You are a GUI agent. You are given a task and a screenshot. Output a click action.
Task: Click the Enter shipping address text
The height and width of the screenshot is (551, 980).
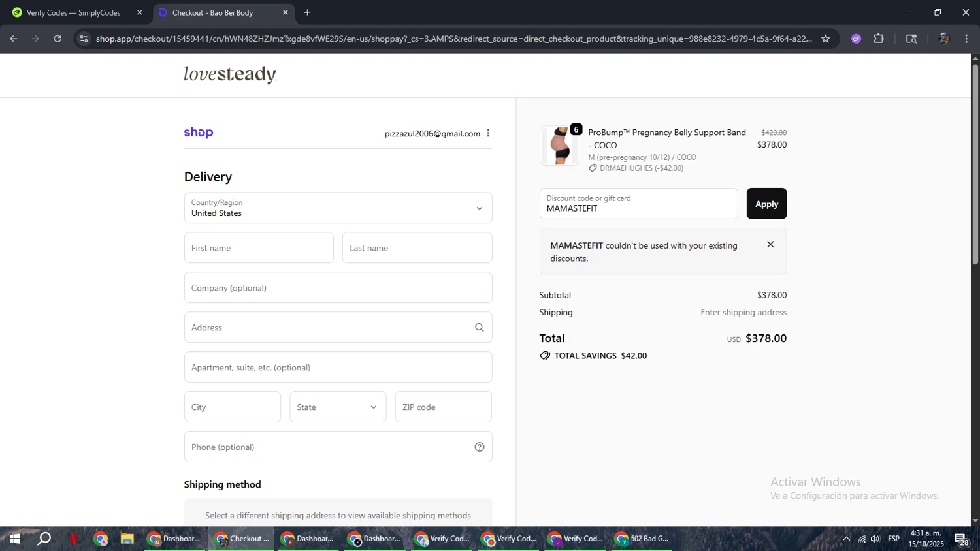[743, 313]
